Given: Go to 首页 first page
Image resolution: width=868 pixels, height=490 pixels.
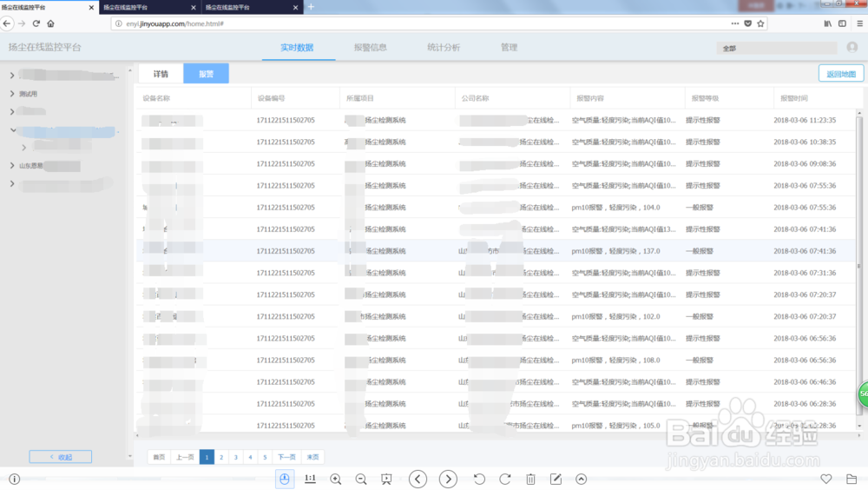Looking at the screenshot, I should [x=159, y=457].
